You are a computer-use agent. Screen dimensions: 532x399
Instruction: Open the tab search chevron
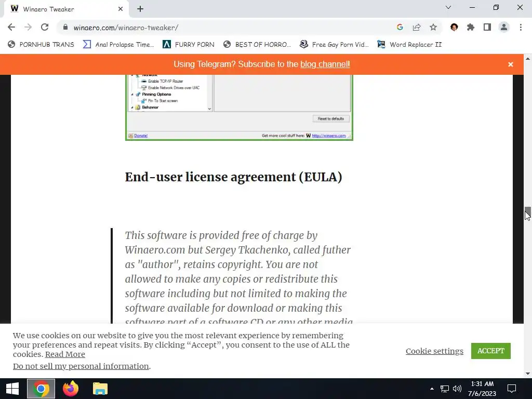coord(448,7)
